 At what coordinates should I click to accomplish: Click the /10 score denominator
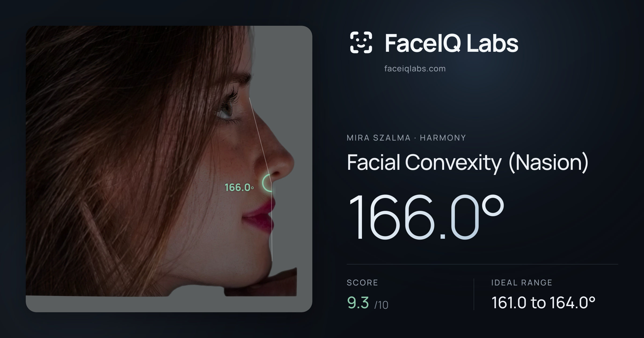[x=381, y=305]
